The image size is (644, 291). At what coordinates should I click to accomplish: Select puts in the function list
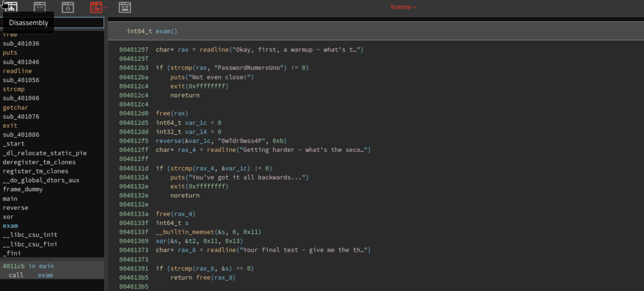point(10,52)
